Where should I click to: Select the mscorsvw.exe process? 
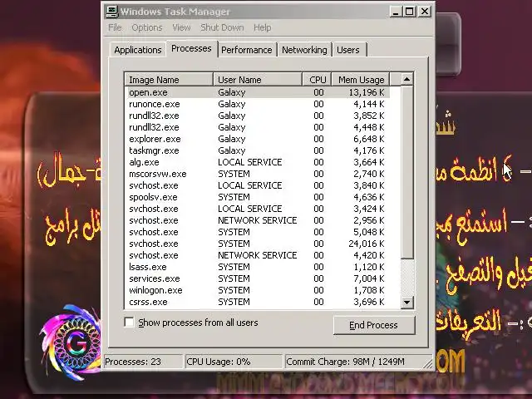pos(257,174)
